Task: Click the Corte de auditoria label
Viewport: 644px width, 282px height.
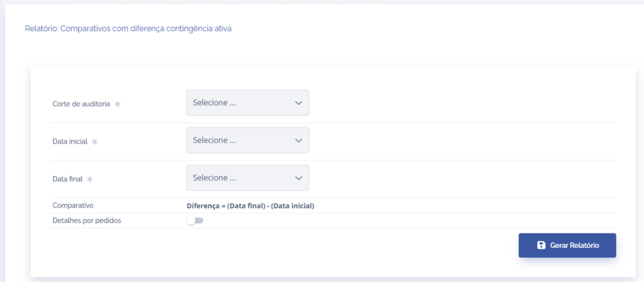Action: pyautogui.click(x=81, y=104)
